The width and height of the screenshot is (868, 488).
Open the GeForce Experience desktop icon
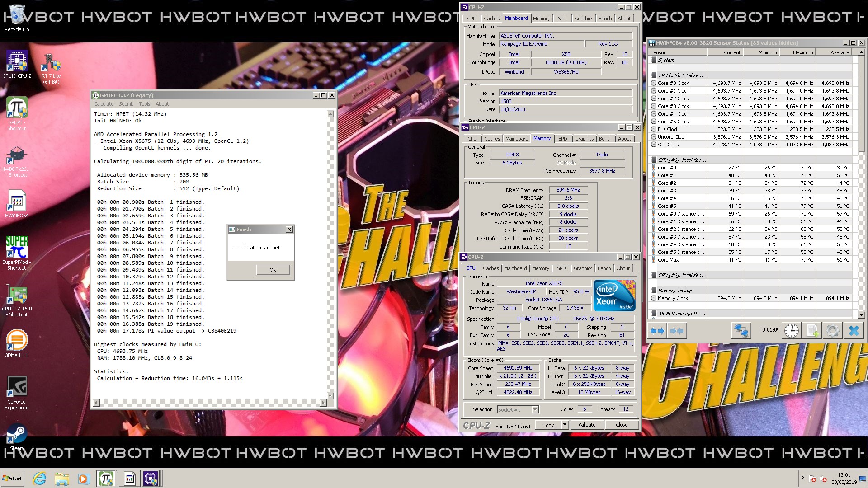pos(17,393)
